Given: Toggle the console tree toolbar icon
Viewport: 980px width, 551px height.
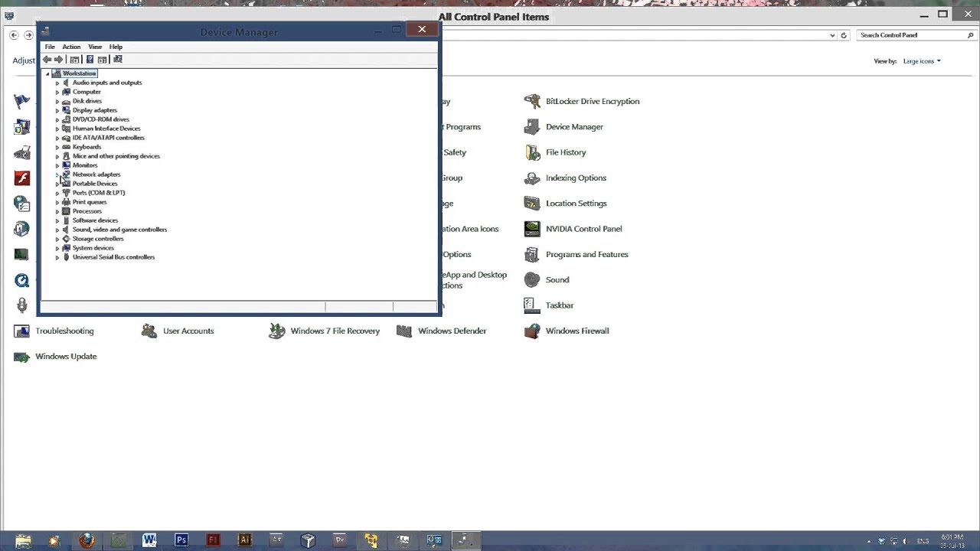Looking at the screenshot, I should [74, 60].
